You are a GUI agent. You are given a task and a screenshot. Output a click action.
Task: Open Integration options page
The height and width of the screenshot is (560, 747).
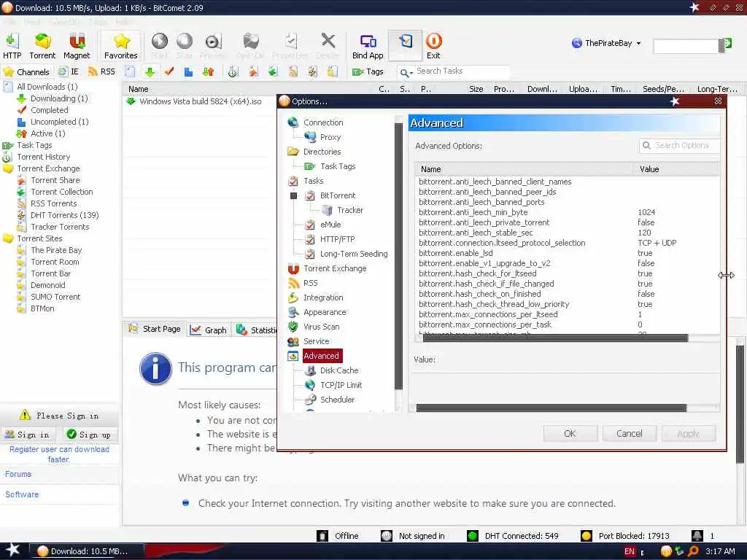(323, 297)
